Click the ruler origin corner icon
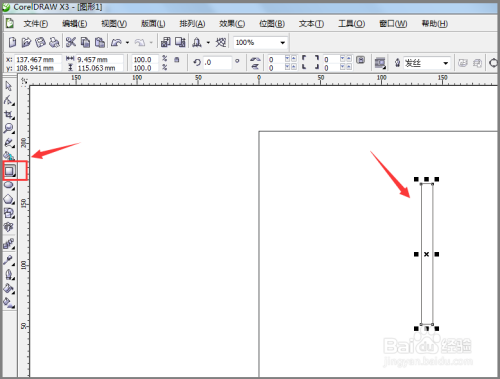The image size is (500, 379). point(24,81)
